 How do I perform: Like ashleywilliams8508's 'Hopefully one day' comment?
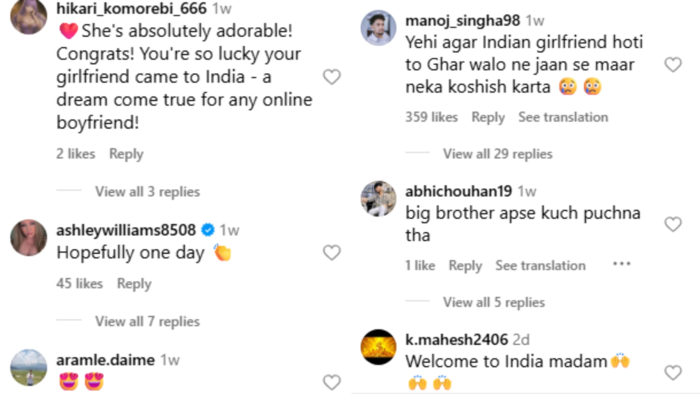coord(332,253)
